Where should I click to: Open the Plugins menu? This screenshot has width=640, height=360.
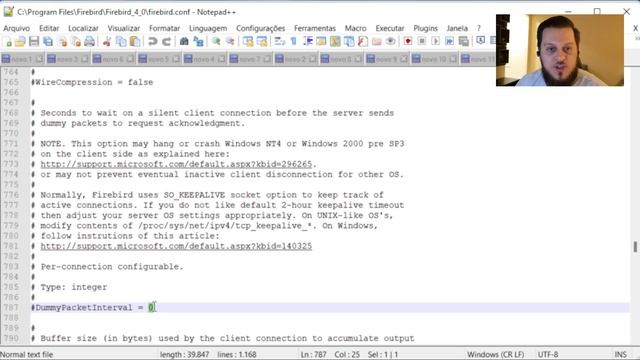[x=425, y=28]
